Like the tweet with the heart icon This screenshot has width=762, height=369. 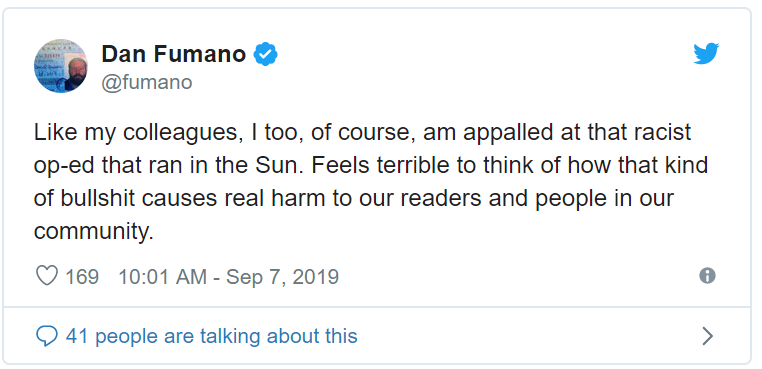[x=47, y=276]
